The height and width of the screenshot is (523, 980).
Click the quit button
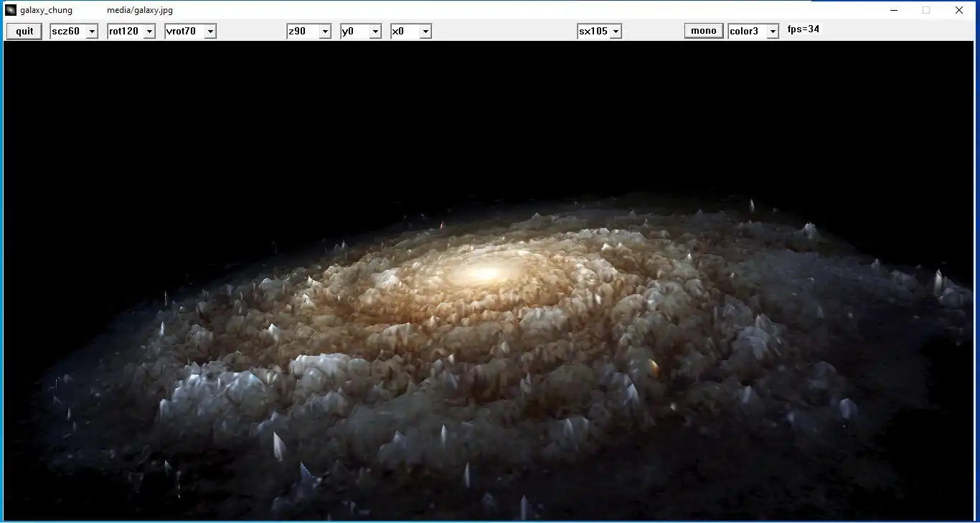pos(24,31)
